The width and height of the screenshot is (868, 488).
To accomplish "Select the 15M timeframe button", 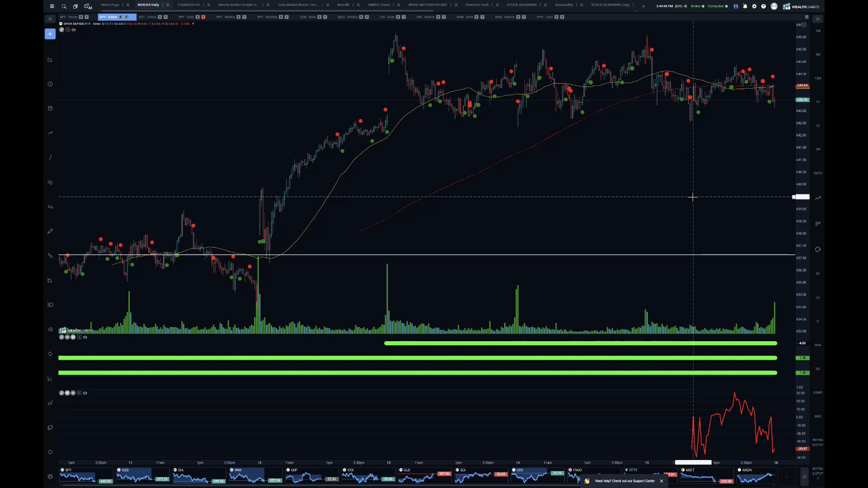I will pyautogui.click(x=817, y=78).
